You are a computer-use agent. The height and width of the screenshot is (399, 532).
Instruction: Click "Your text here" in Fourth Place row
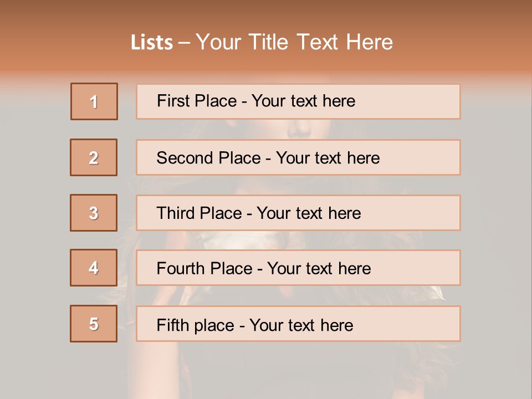(319, 269)
